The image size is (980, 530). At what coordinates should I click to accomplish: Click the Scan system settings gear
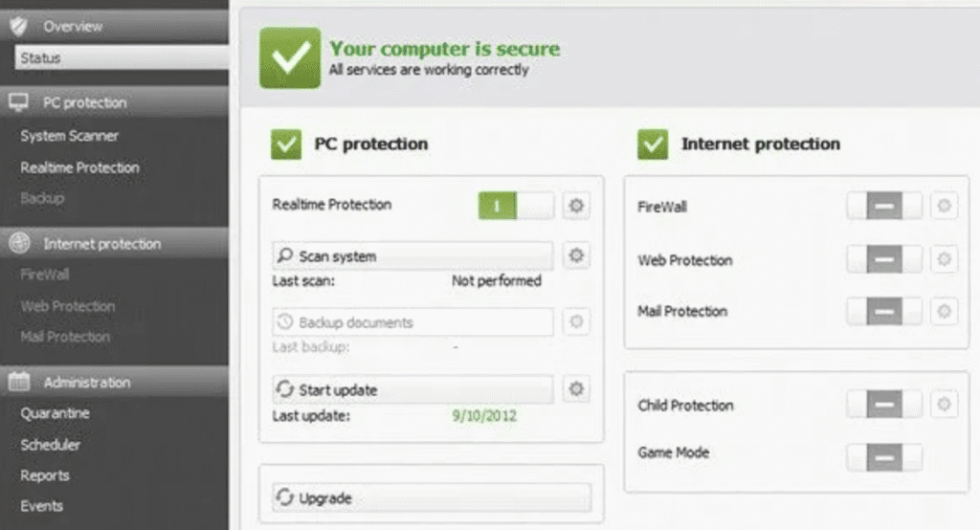point(575,255)
